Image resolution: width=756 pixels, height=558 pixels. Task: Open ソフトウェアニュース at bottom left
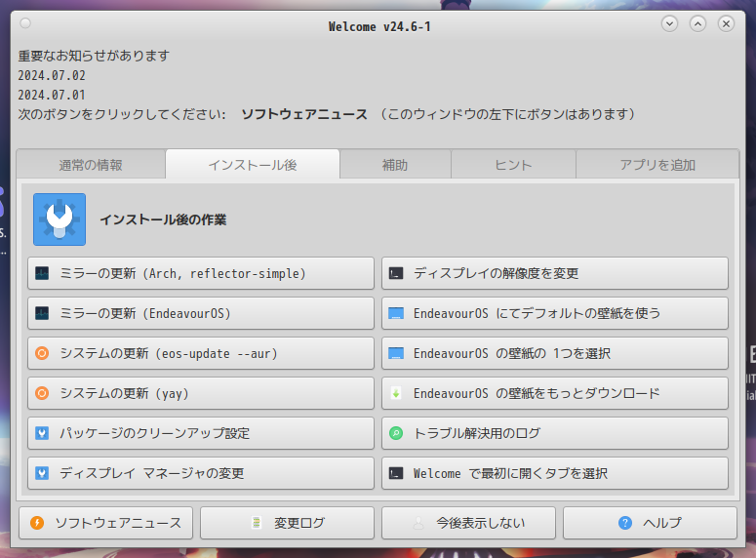tap(105, 523)
